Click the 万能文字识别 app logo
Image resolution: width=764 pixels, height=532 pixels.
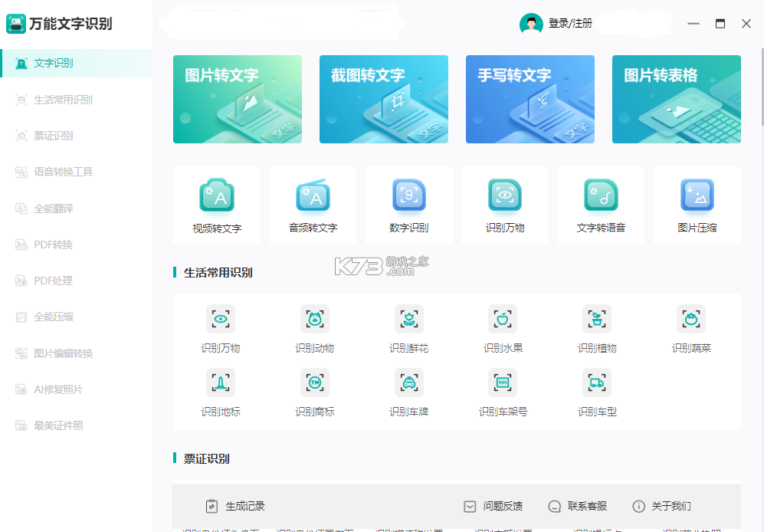tap(16, 24)
